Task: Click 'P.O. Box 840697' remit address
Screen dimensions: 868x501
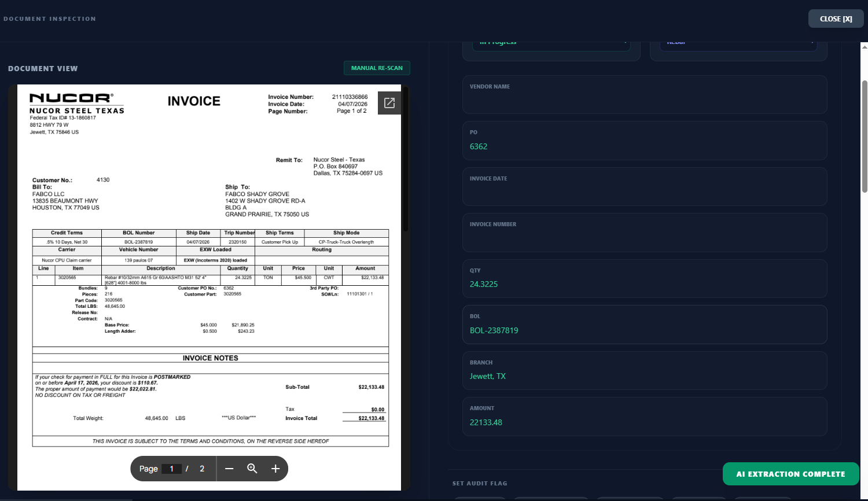Action: click(x=336, y=167)
